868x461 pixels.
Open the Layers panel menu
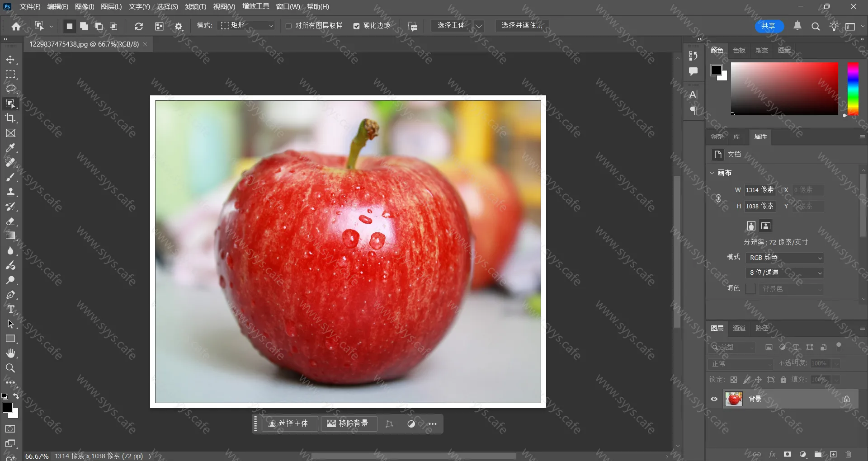pyautogui.click(x=862, y=328)
